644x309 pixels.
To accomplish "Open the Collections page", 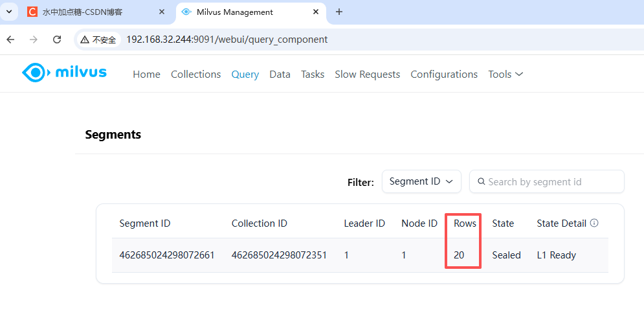I will [x=196, y=74].
